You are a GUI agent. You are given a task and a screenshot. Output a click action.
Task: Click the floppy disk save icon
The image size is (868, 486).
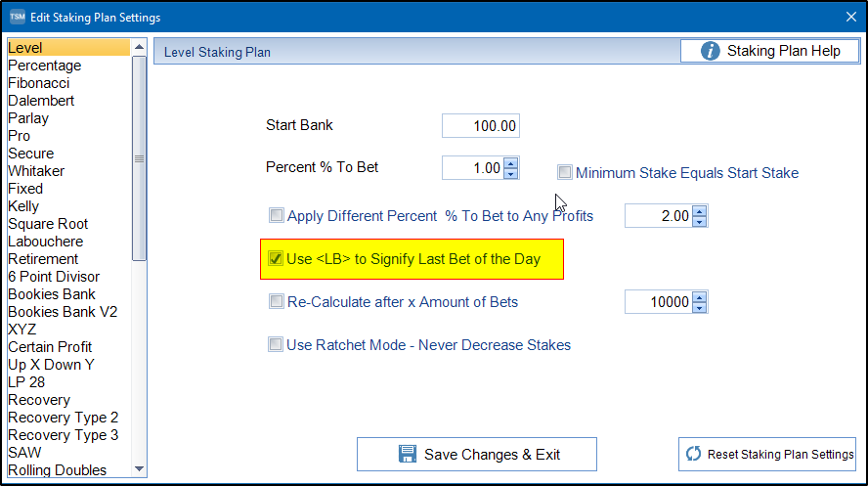(x=408, y=454)
